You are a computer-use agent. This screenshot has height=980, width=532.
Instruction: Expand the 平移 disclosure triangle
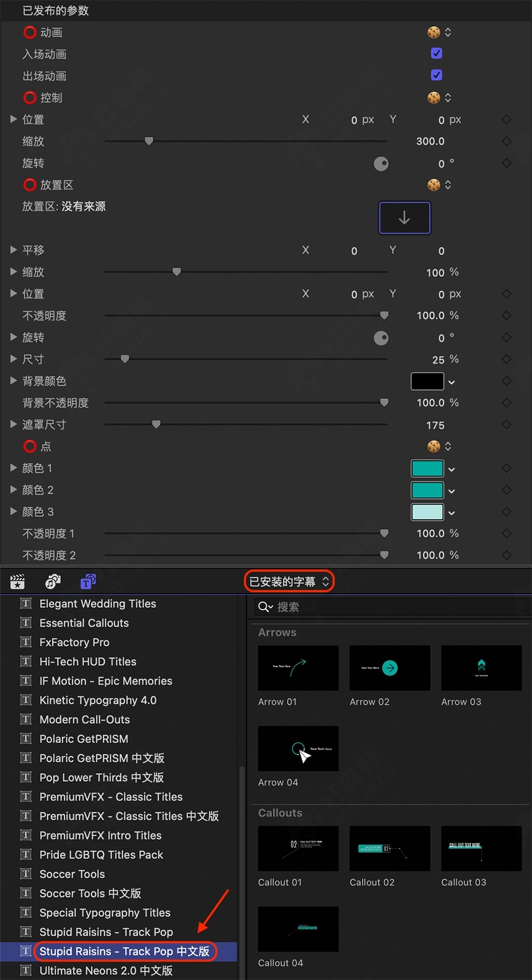coord(14,250)
